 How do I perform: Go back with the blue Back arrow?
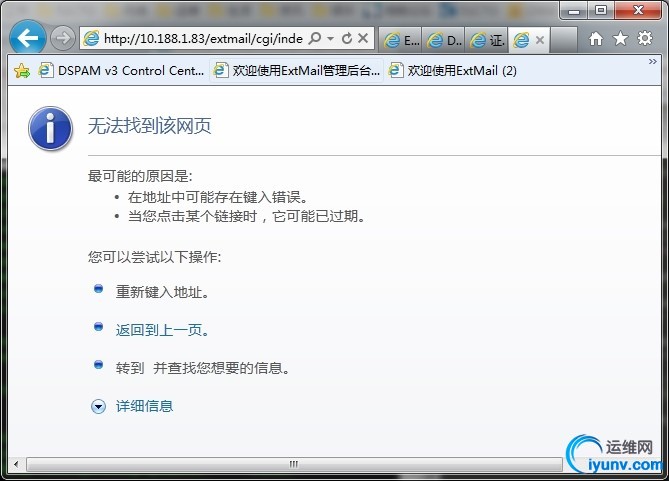point(28,38)
